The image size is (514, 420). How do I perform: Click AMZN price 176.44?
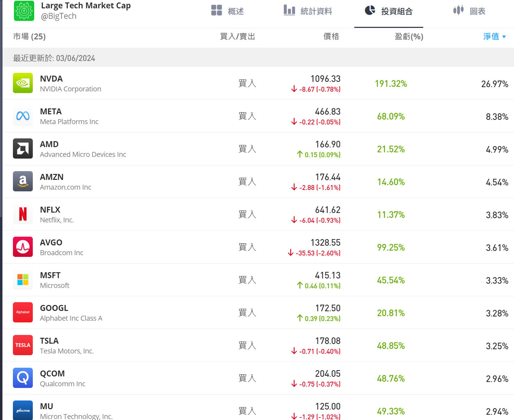point(328,177)
